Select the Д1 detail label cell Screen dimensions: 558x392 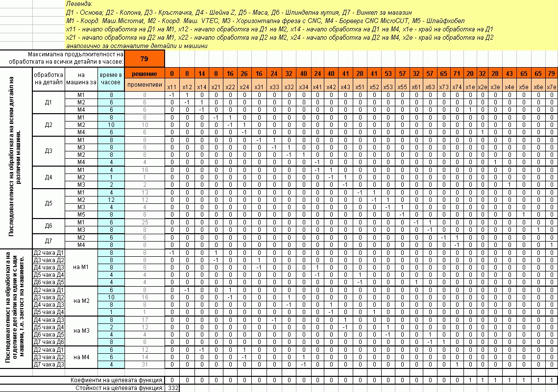point(49,102)
